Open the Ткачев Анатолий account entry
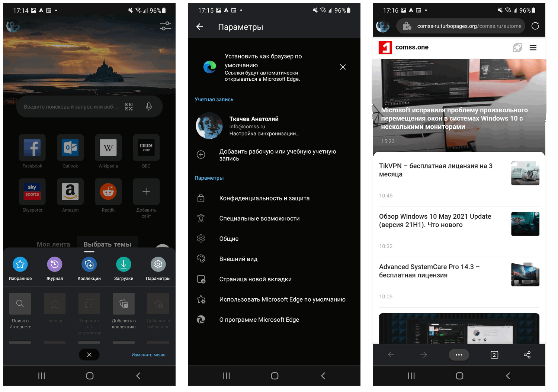558x392 pixels. [x=274, y=126]
